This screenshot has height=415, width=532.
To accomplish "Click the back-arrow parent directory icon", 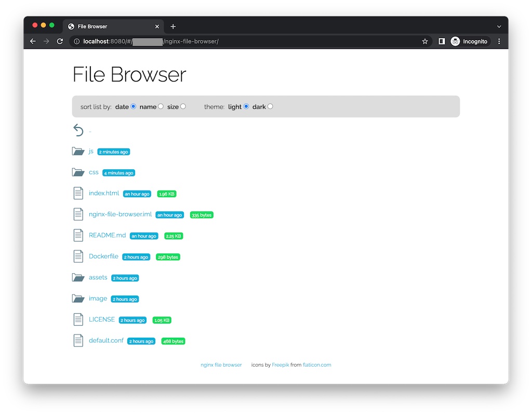I will pos(78,130).
